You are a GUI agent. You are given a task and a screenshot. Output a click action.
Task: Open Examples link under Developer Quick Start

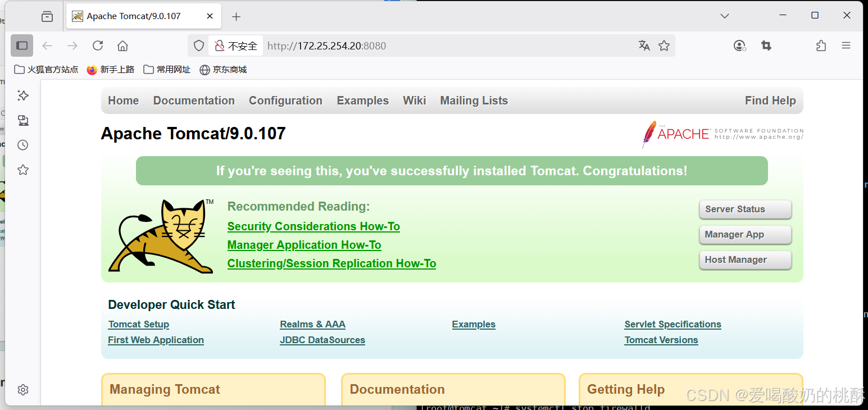tap(474, 324)
